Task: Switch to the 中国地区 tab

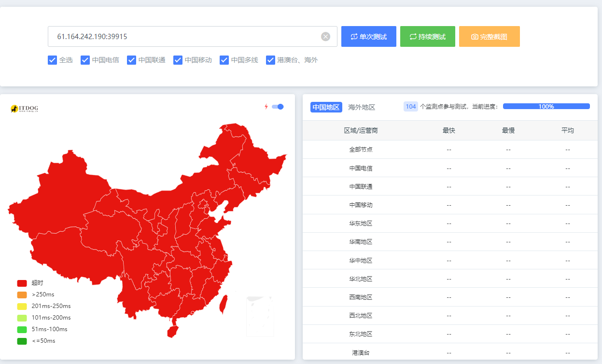Action: pos(326,107)
